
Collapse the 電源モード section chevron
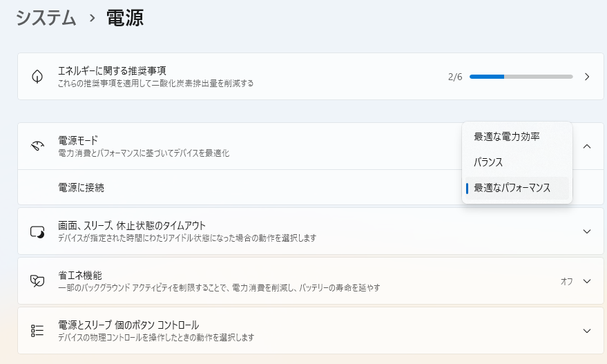[x=587, y=146]
